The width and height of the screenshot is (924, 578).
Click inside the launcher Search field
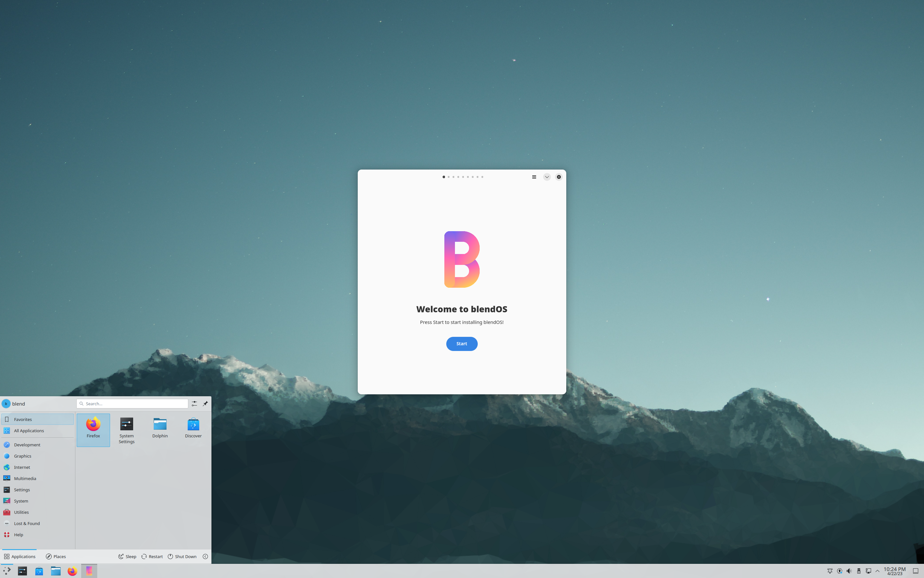click(x=132, y=404)
